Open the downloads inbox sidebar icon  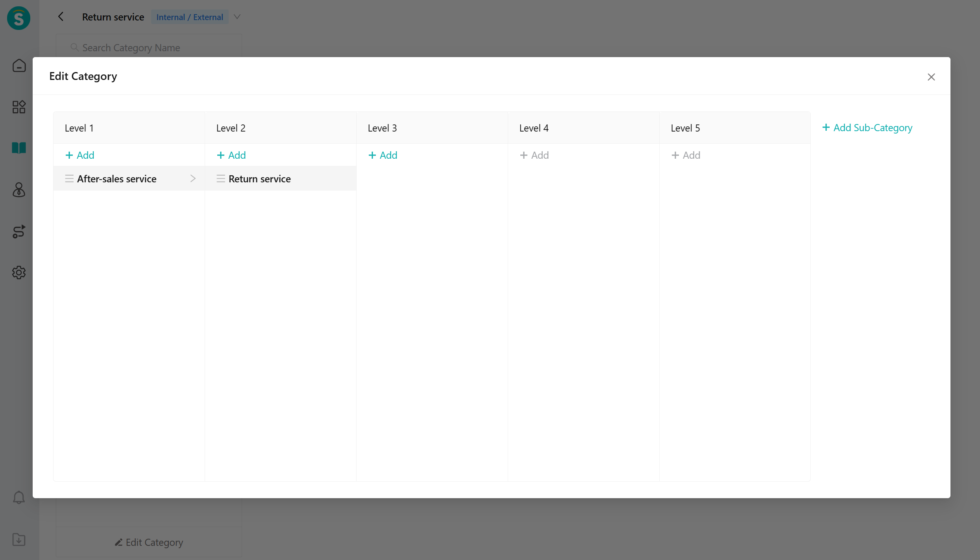pyautogui.click(x=18, y=539)
